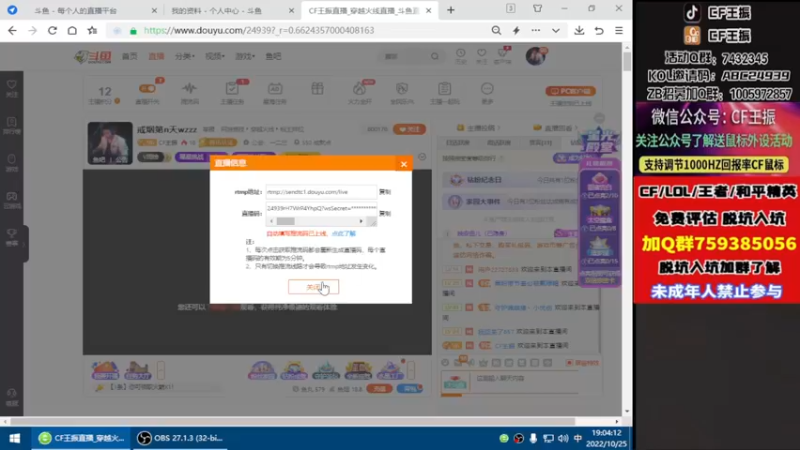Screen dimensions: 800x450
Task: Click the stream key box's horizontal scrollbar thumb
Action: [286, 221]
